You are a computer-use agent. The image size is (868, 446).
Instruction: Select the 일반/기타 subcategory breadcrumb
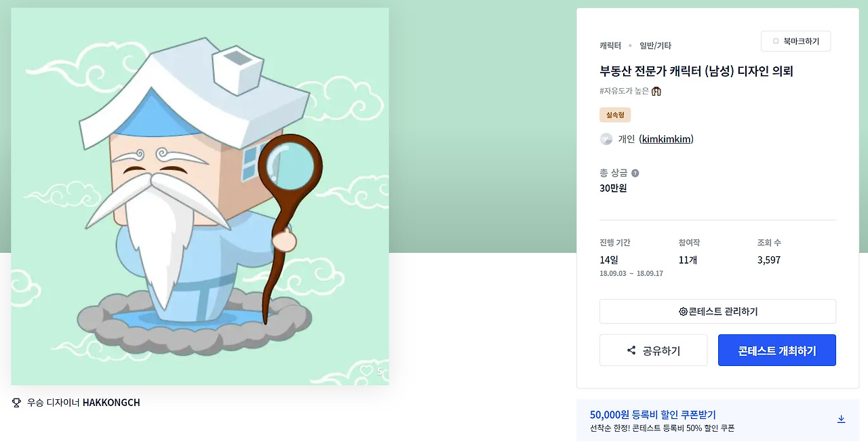(655, 45)
